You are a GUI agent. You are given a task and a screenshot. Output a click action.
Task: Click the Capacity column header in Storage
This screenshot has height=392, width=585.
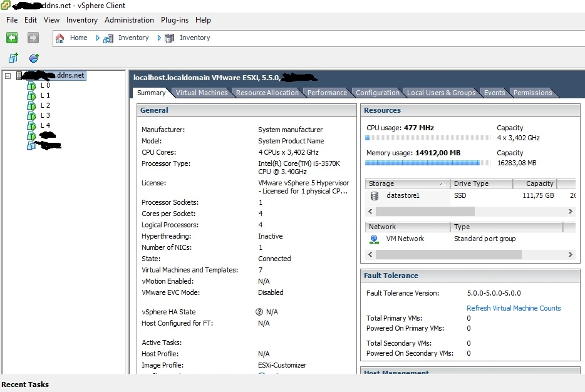pyautogui.click(x=535, y=183)
